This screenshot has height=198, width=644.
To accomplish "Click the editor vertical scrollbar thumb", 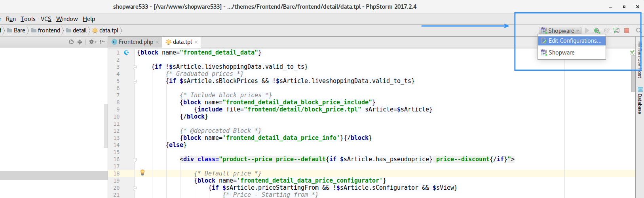I will pyautogui.click(x=633, y=74).
